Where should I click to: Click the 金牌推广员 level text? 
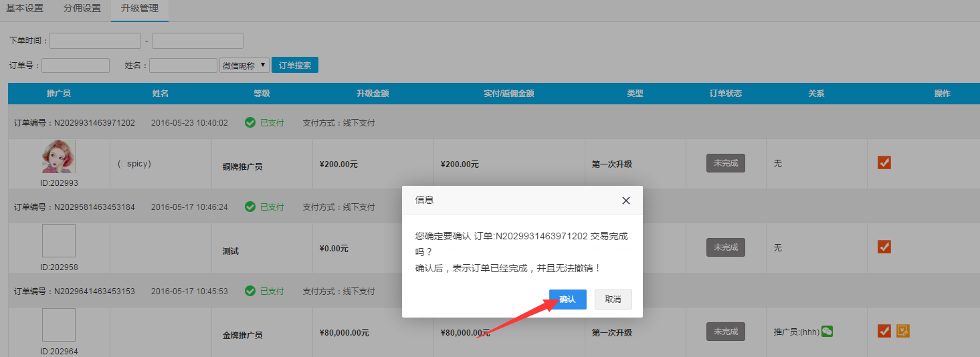click(x=243, y=335)
